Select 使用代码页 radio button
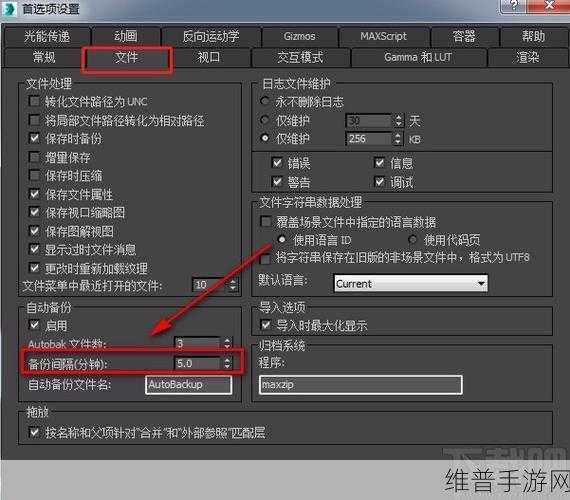This screenshot has width=570, height=500. point(412,239)
